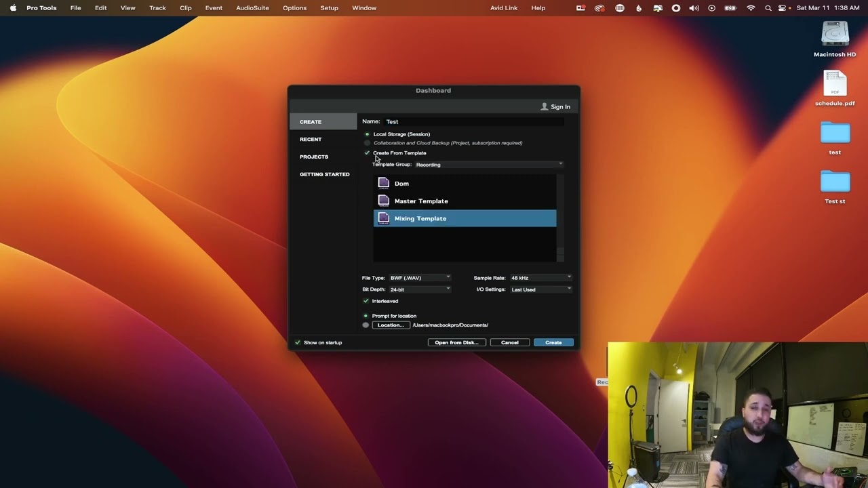Screen dimensions: 868x488
Task: Click the striped round menu bar icon
Action: coord(620,8)
